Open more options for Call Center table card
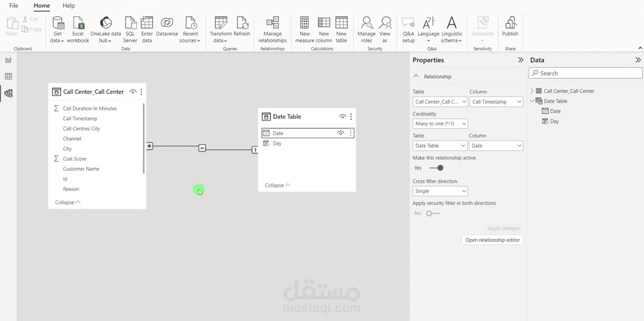The height and width of the screenshot is (321, 644). click(x=141, y=92)
